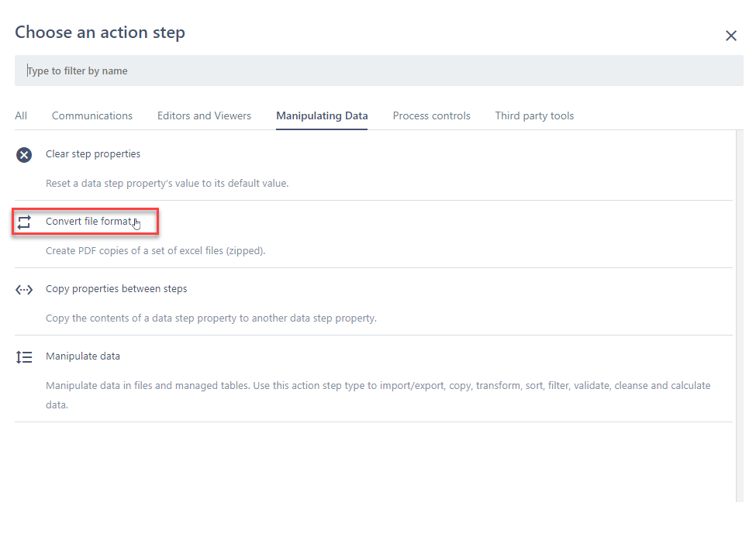The height and width of the screenshot is (537, 756).
Task: Pick the Convert file format label
Action: (88, 222)
